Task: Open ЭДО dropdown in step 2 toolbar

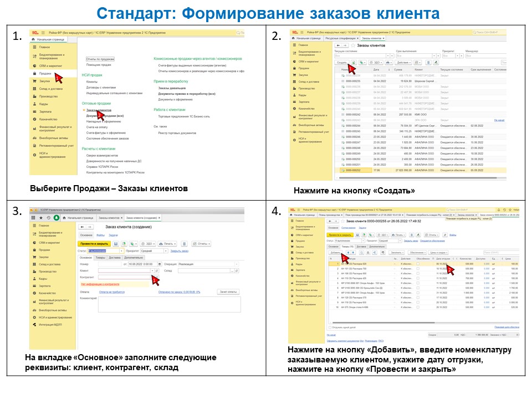Action: point(376,63)
